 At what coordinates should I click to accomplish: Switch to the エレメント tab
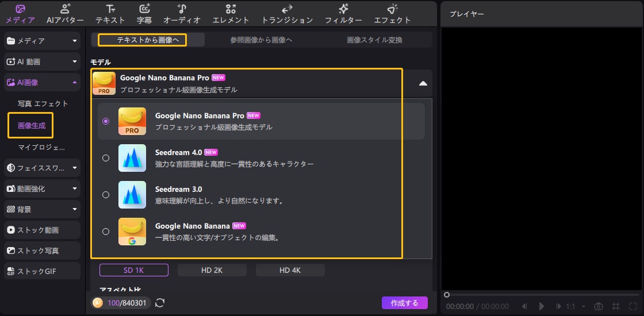point(231,14)
